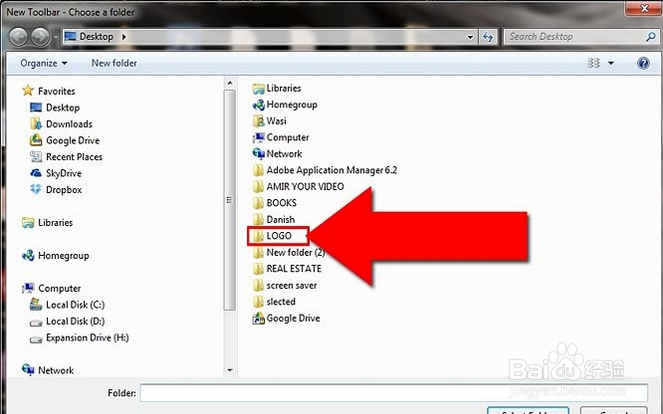Click the nav pane scrollbar up arrow

230,83
